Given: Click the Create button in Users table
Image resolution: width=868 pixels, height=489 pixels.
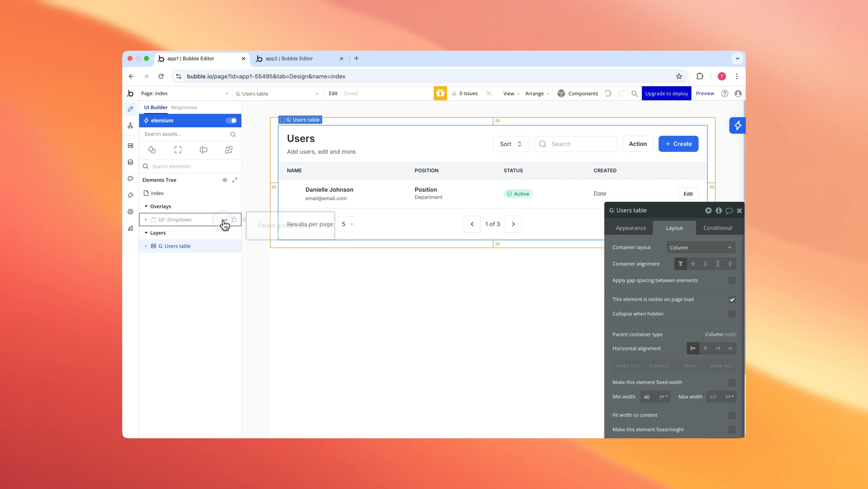Looking at the screenshot, I should (678, 144).
